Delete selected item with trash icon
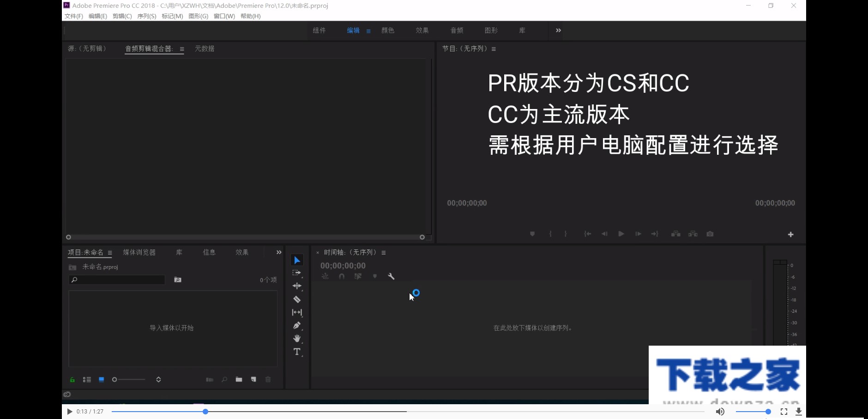Image resolution: width=868 pixels, height=419 pixels. pyautogui.click(x=268, y=379)
